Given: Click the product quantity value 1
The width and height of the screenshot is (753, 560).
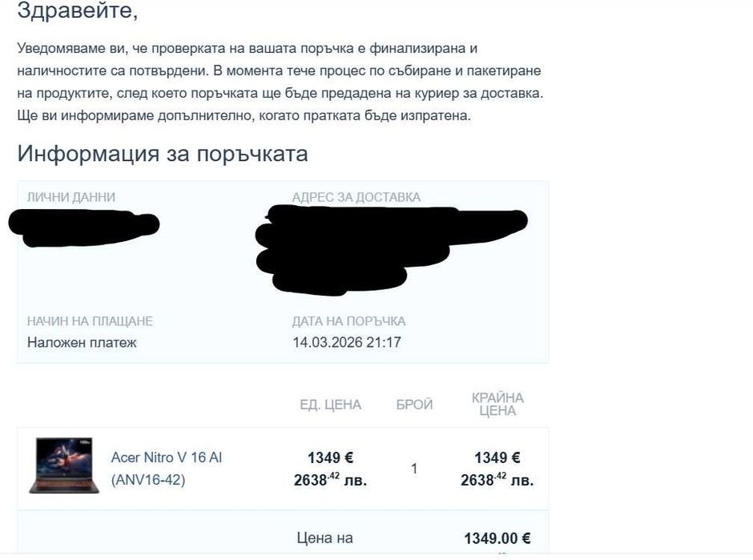Looking at the screenshot, I should 413,468.
